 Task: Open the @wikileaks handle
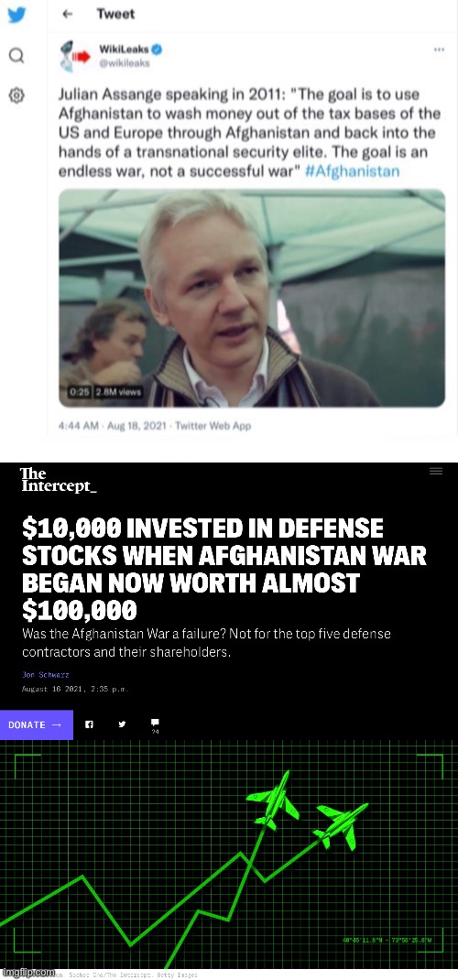click(x=125, y=62)
